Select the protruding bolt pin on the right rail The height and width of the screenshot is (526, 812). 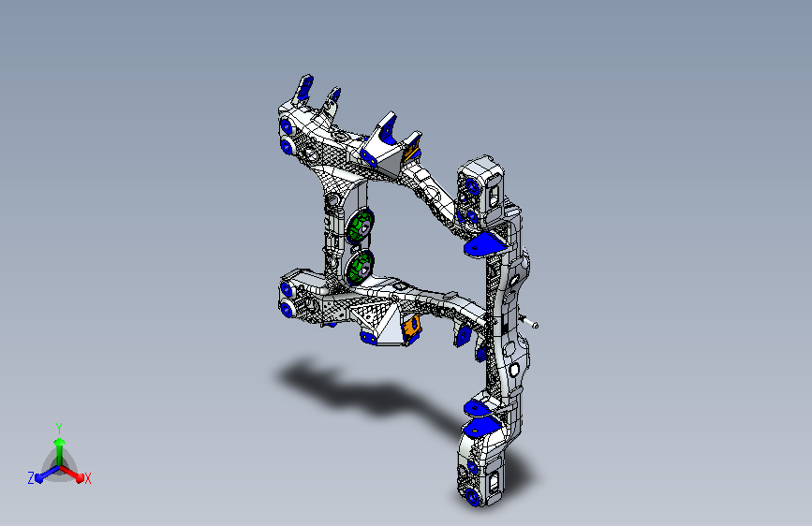pos(529,322)
